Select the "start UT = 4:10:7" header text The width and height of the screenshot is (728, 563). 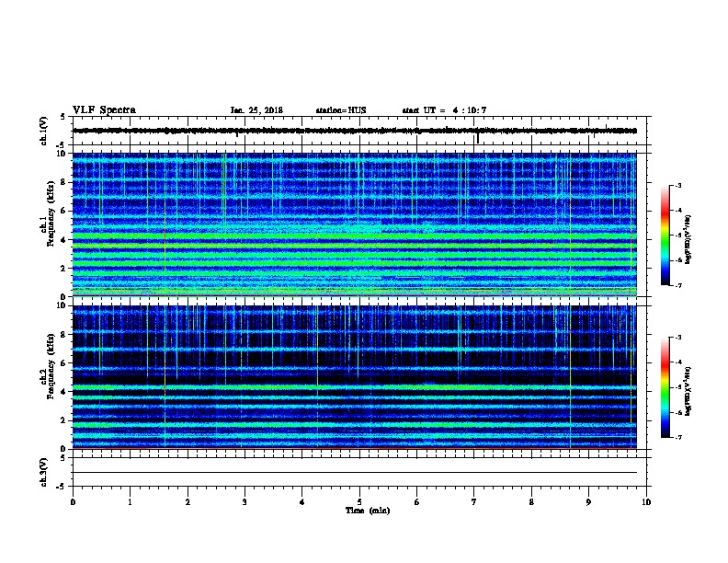click(444, 110)
